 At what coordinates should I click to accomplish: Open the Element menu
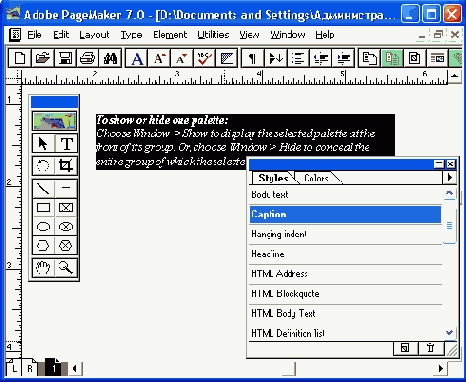pyautogui.click(x=170, y=35)
